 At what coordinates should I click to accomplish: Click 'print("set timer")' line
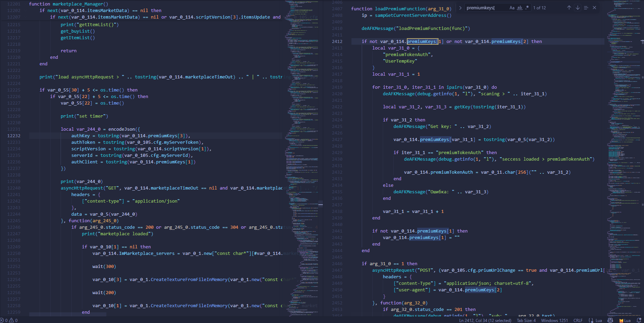(x=84, y=116)
